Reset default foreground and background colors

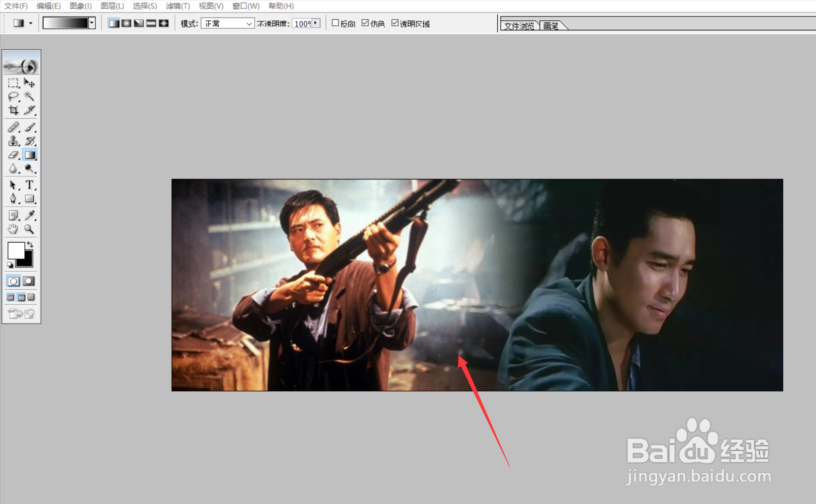click(10, 265)
